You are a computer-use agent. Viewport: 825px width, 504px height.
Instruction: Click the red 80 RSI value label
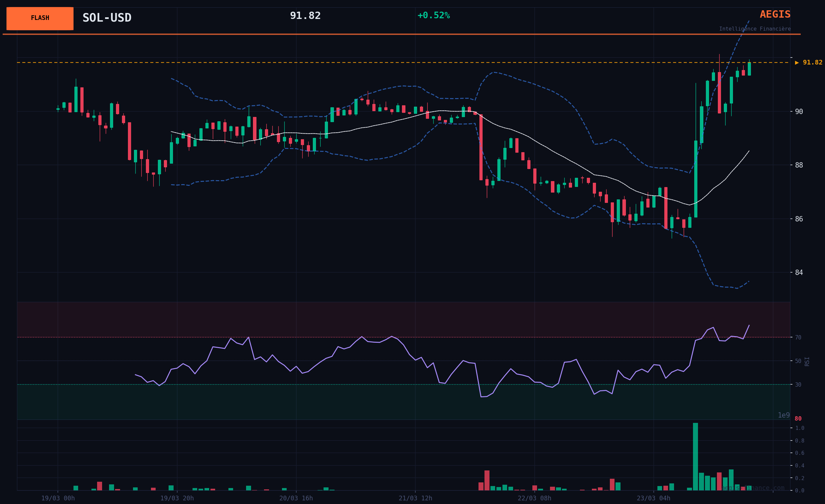(x=798, y=419)
